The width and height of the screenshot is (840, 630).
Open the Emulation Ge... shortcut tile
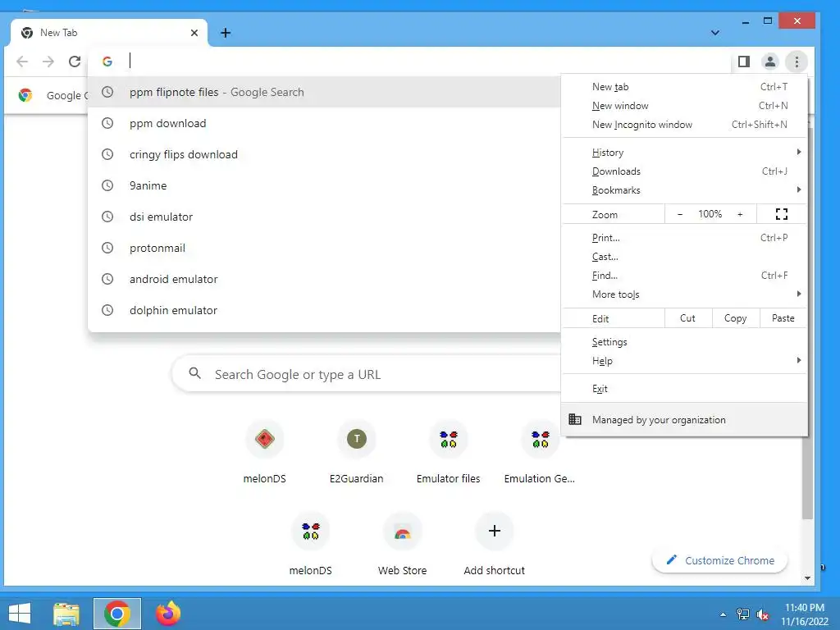tap(540, 453)
